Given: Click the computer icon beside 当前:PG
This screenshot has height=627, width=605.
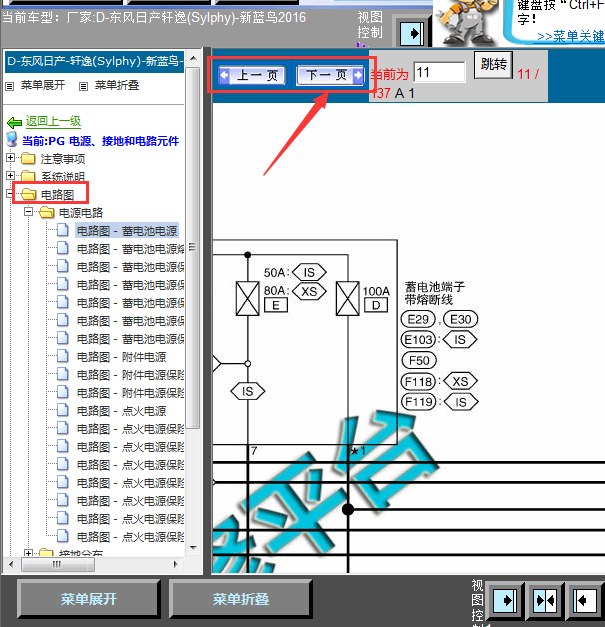Looking at the screenshot, I should tap(12, 140).
